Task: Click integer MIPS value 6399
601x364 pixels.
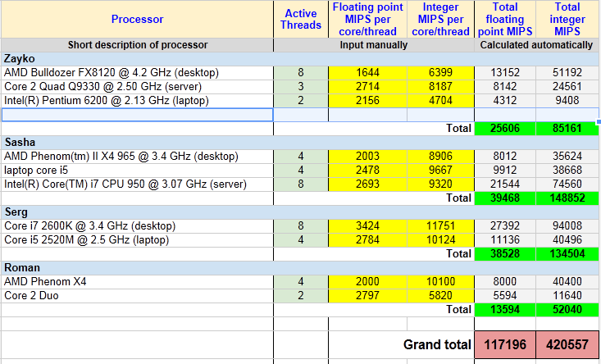Action: tap(440, 73)
